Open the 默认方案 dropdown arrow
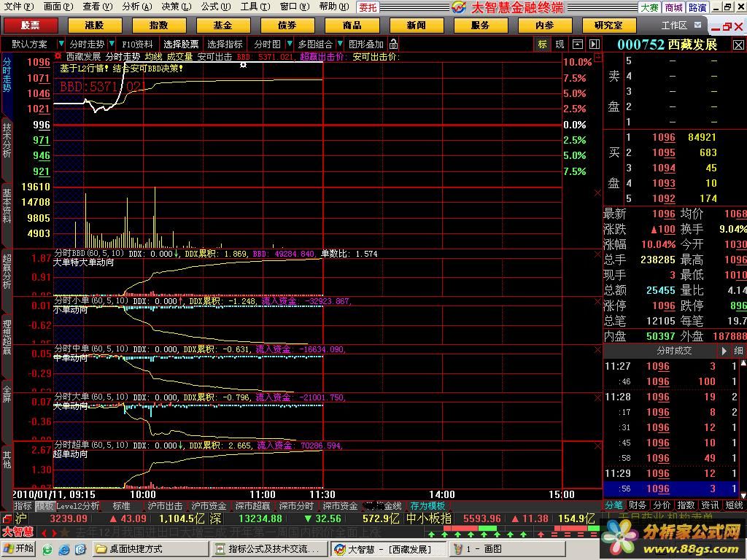Screen dimensions: 747x560 [61, 44]
